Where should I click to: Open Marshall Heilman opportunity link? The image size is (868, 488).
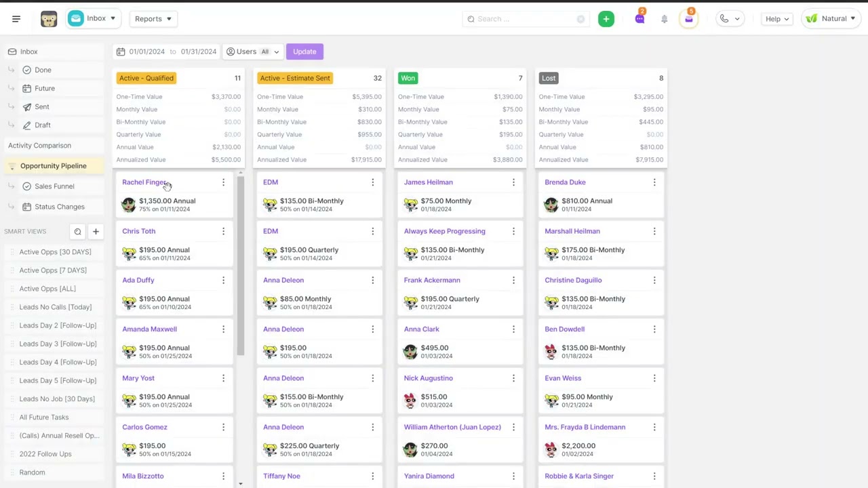coord(572,231)
